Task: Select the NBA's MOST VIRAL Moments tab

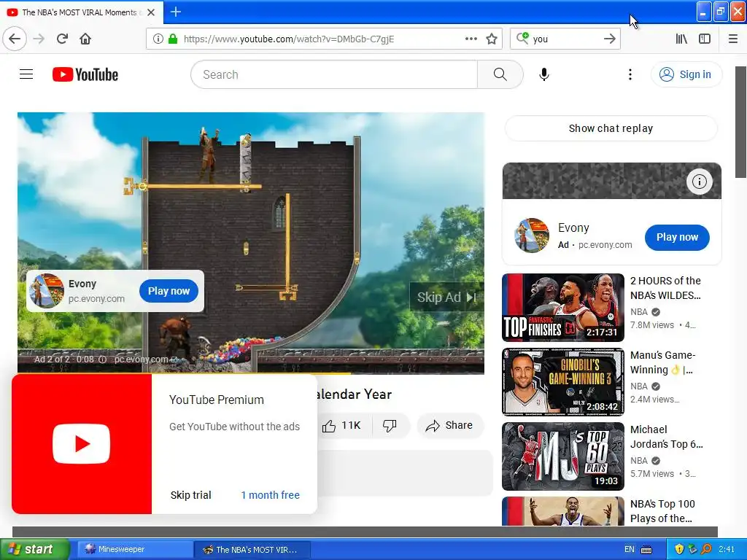Action: click(x=81, y=12)
